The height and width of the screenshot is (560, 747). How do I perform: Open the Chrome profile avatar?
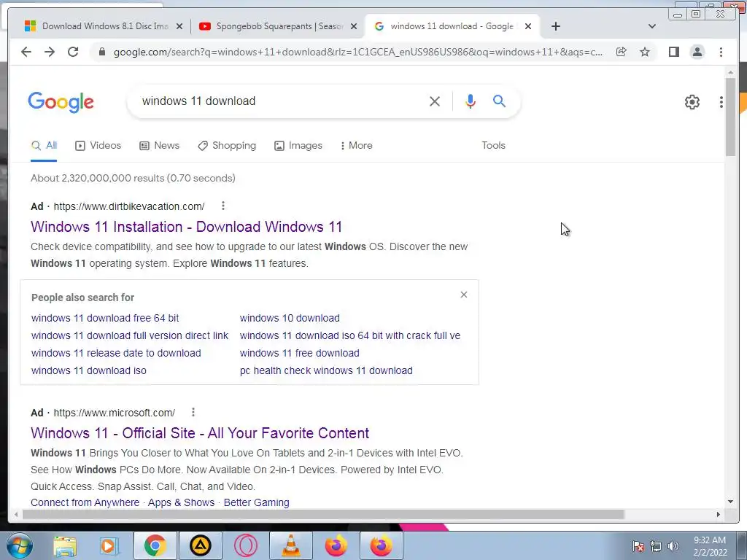[x=697, y=52]
